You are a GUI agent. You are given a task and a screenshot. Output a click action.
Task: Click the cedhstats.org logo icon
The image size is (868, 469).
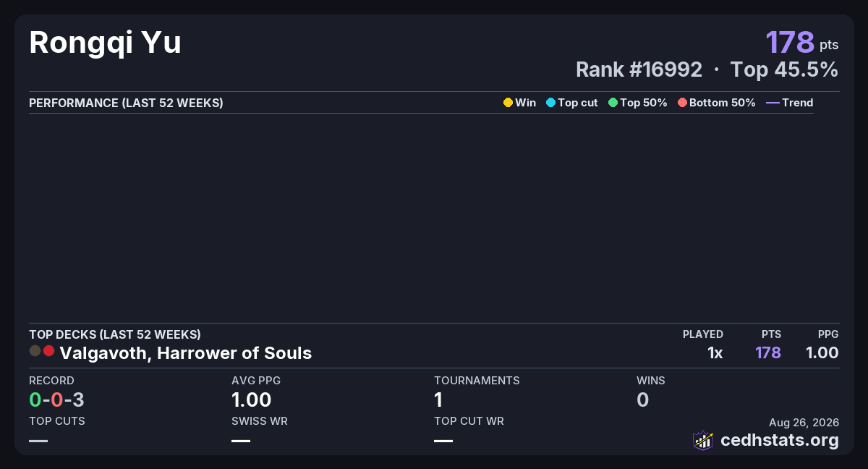pyautogui.click(x=703, y=440)
